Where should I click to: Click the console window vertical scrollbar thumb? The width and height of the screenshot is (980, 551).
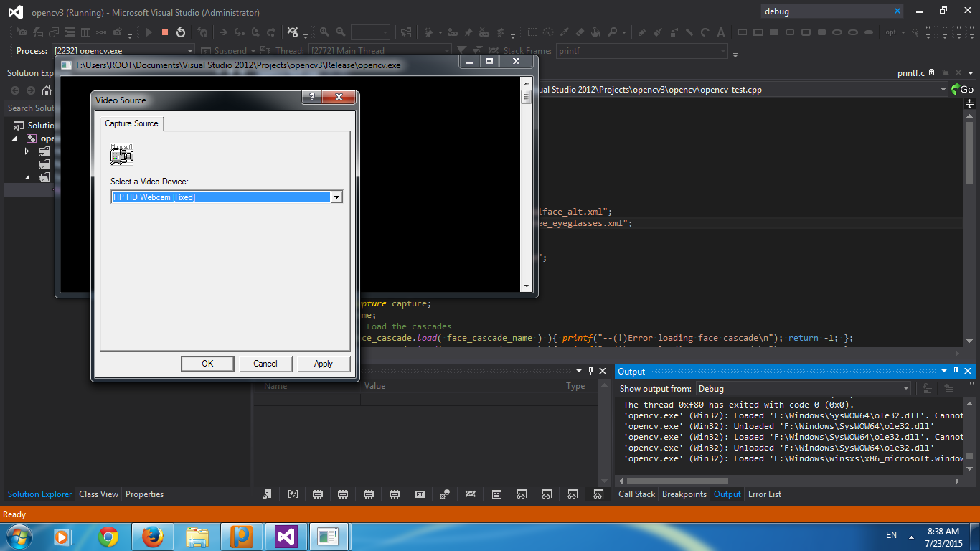pos(527,96)
